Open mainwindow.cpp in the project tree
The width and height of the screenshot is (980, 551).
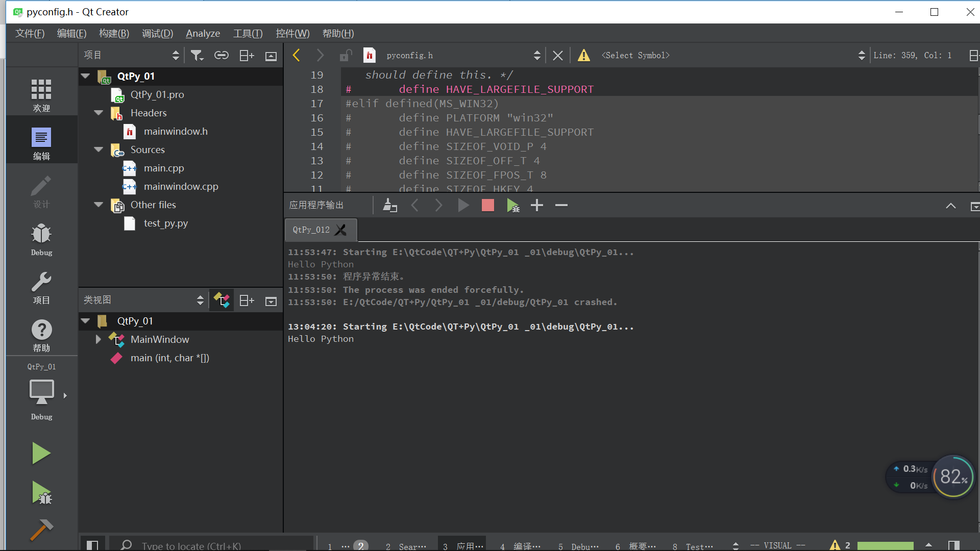pyautogui.click(x=181, y=186)
